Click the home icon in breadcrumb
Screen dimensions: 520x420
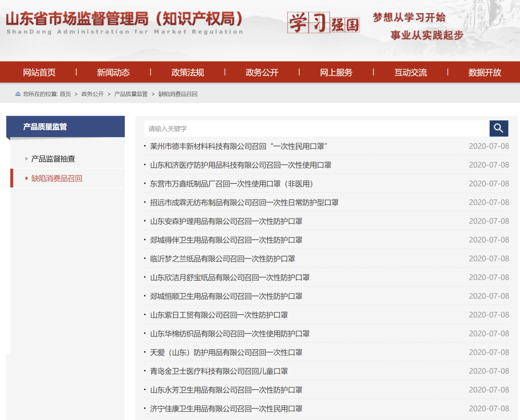(x=18, y=94)
